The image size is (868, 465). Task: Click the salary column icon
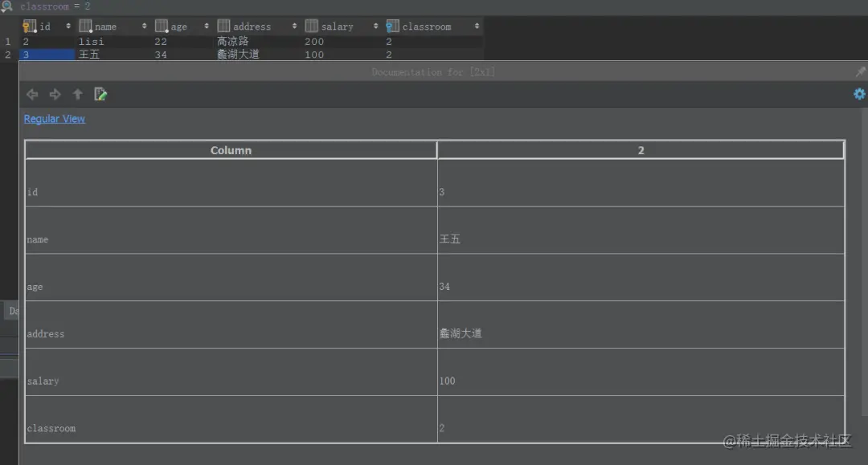click(312, 26)
